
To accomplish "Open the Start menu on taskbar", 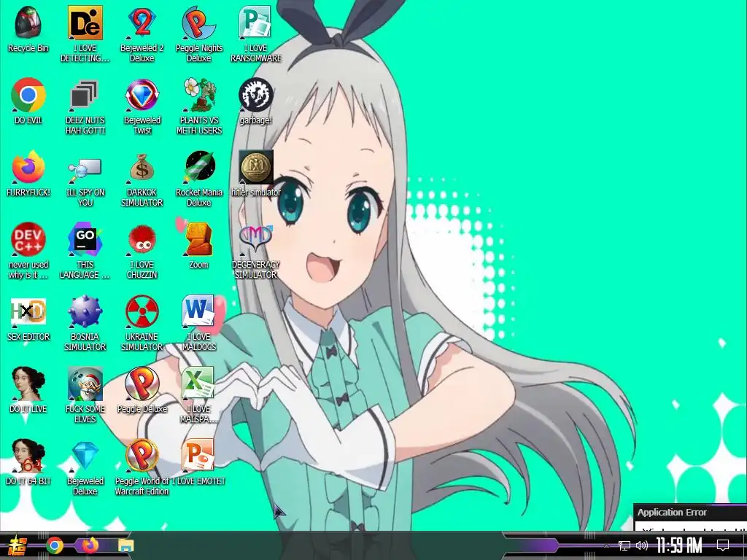I will (18, 545).
